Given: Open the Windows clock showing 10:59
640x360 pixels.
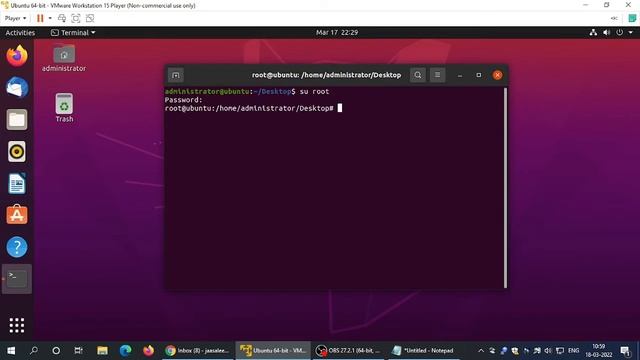Looking at the screenshot, I should click(x=599, y=350).
